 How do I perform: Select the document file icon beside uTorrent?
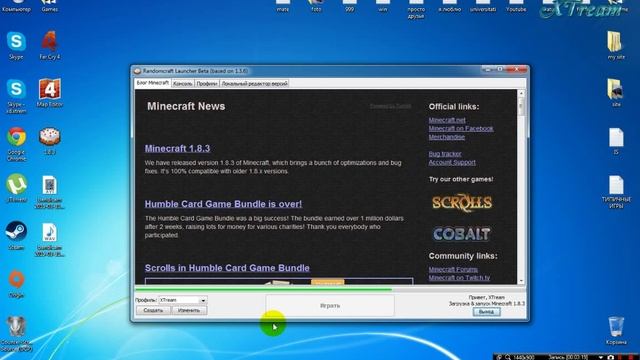point(50,185)
